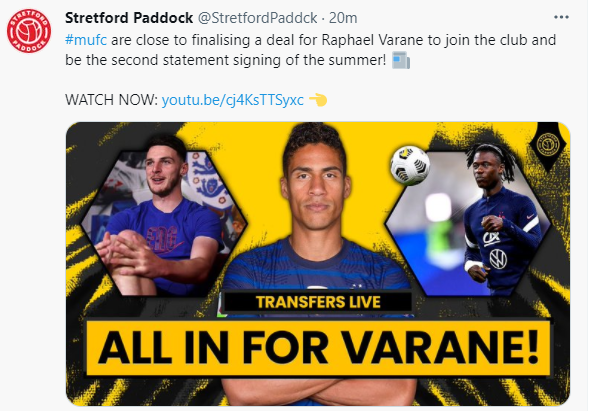The width and height of the screenshot is (593, 411).
Task: Click the Stretford Paddock display name
Action: [129, 18]
